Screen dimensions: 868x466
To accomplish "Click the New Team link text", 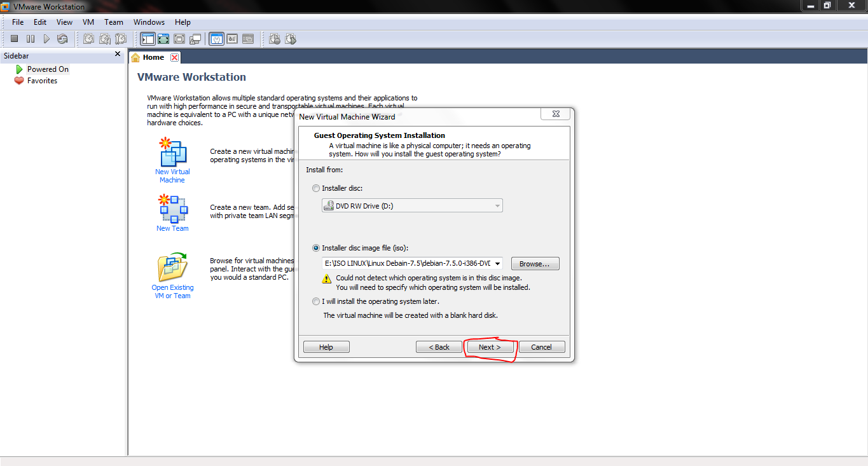I will [x=172, y=228].
